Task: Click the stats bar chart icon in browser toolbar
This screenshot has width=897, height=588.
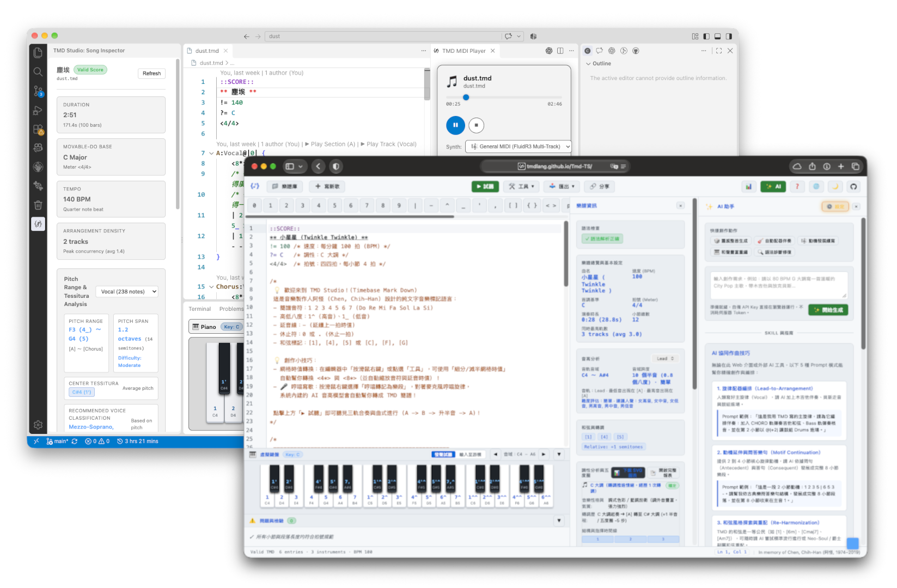Action: pos(748,186)
